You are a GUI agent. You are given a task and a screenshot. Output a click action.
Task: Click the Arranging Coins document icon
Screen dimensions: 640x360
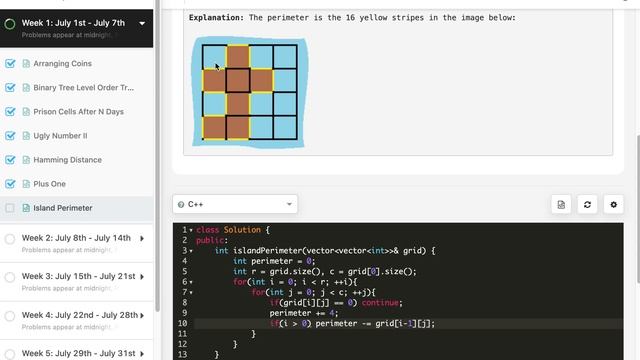pyautogui.click(x=26, y=64)
